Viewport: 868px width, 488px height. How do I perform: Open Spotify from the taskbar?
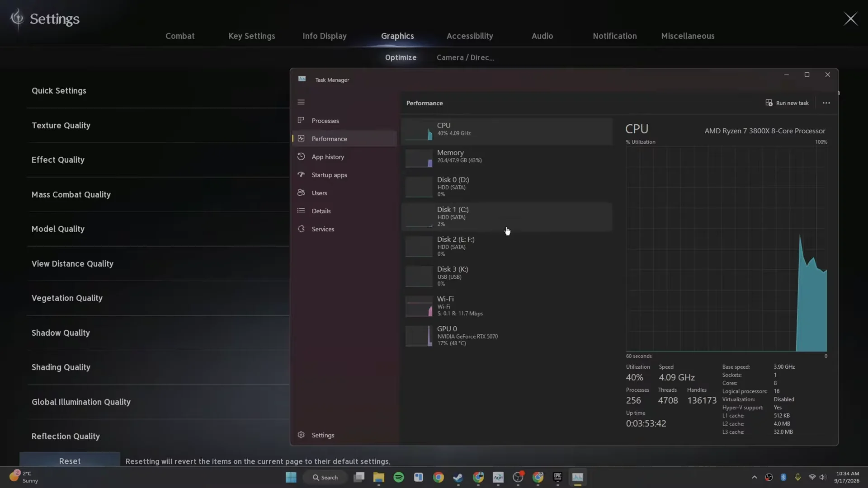point(399,477)
